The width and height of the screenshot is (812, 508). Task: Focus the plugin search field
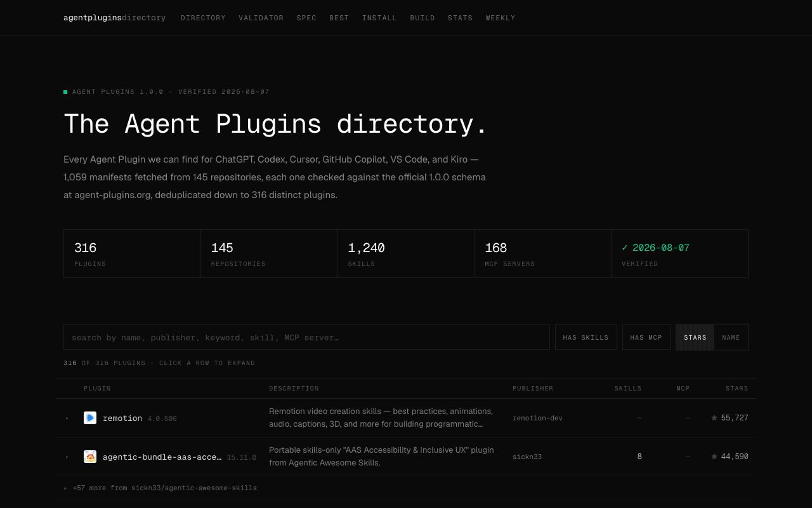pos(306,337)
